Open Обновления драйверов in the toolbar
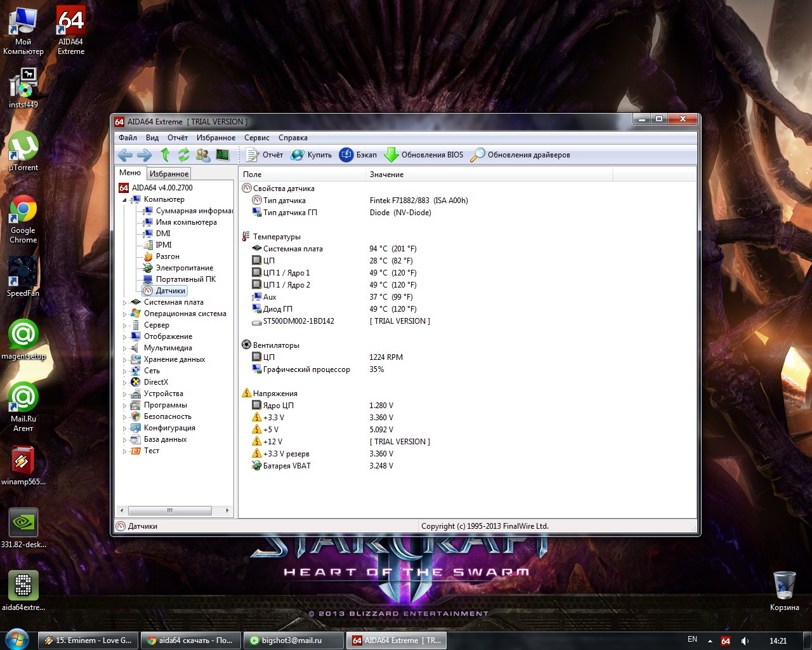The width and height of the screenshot is (812, 650). [520, 155]
